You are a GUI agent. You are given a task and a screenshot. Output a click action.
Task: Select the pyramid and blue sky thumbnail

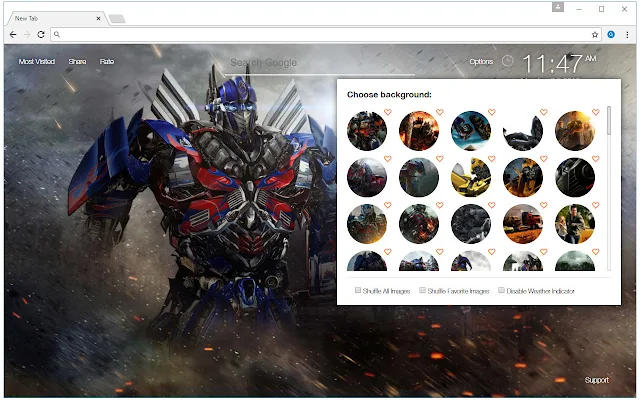point(471,131)
